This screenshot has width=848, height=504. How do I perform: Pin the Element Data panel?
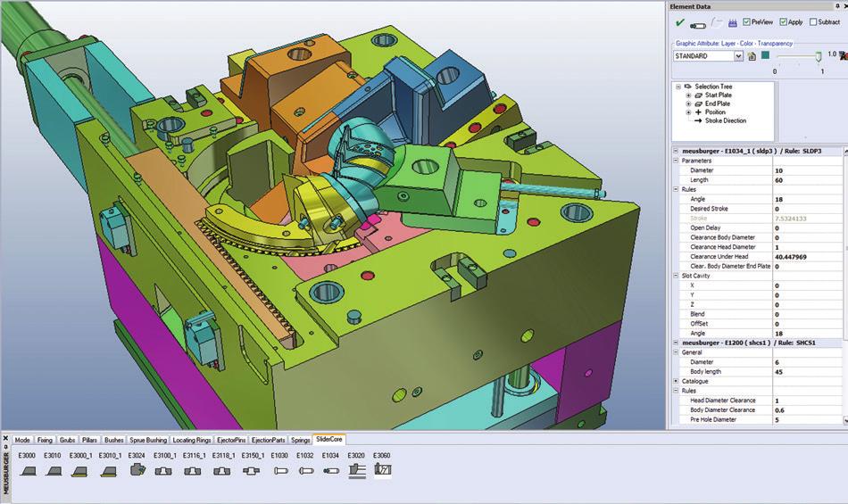click(837, 6)
